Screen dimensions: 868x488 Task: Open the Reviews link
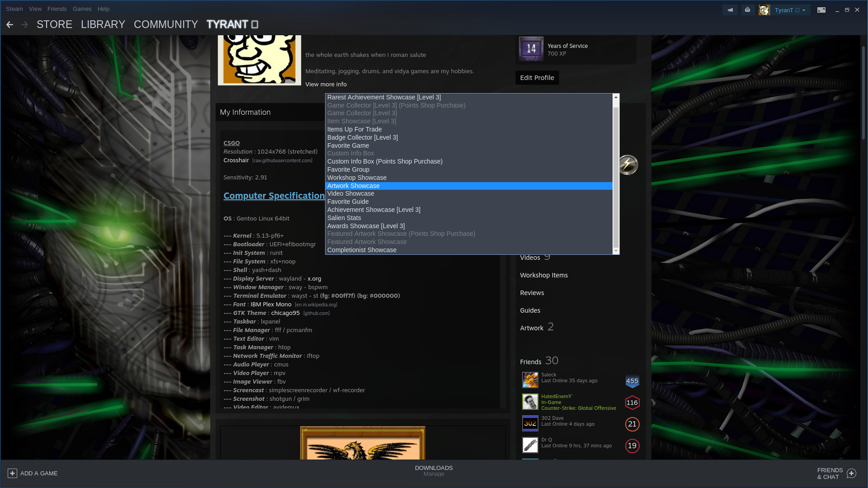coord(532,293)
